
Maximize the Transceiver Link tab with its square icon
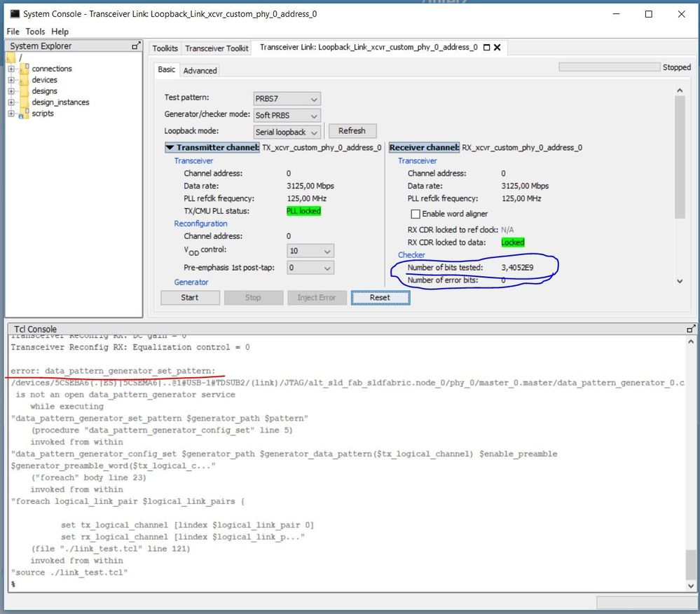point(486,48)
